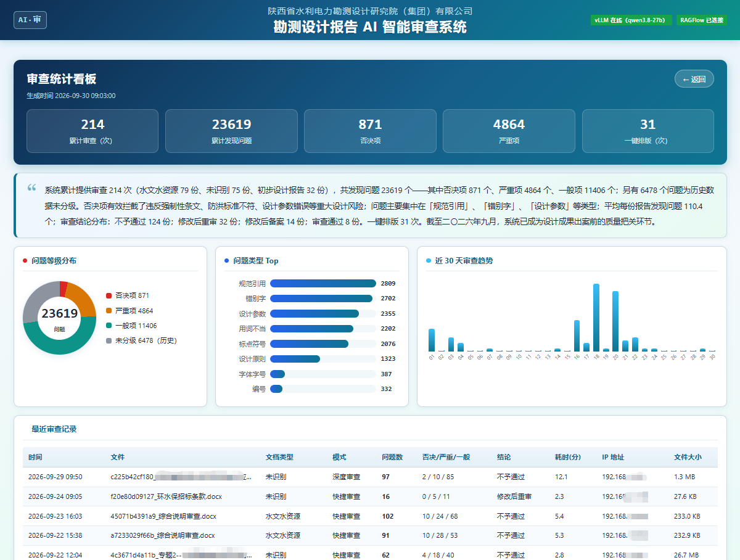The width and height of the screenshot is (740, 560).
Task: Click the 最近审查记录 section title
Action: (54, 429)
